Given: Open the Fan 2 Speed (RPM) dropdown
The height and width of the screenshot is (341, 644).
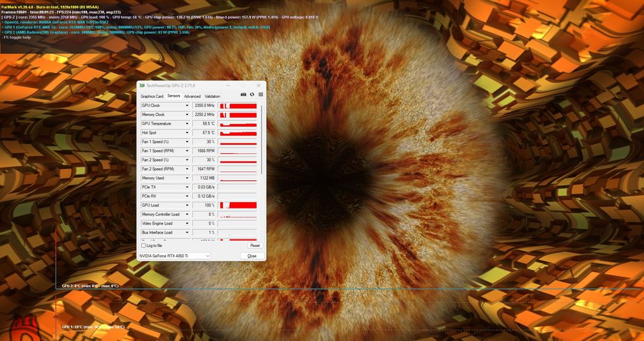Looking at the screenshot, I should coord(187,169).
